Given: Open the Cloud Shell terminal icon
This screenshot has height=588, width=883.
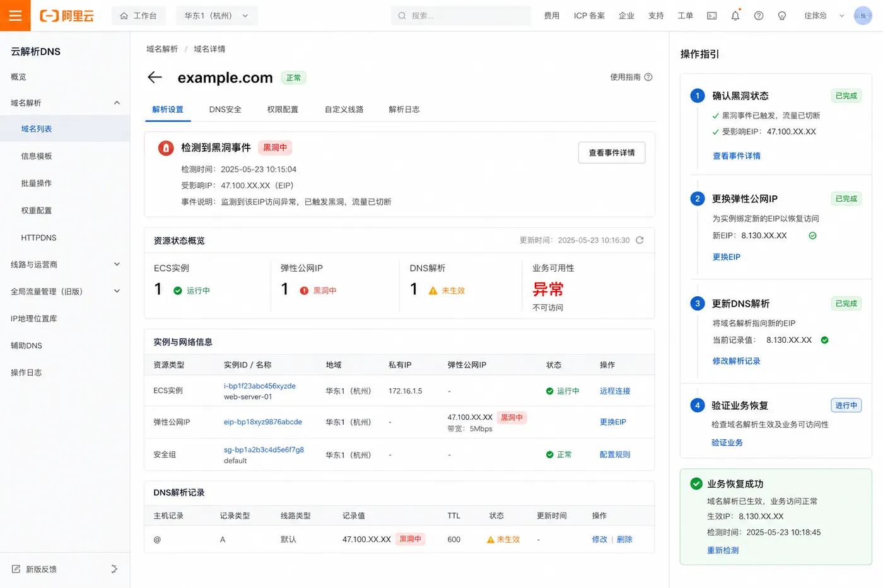Looking at the screenshot, I should pos(712,16).
